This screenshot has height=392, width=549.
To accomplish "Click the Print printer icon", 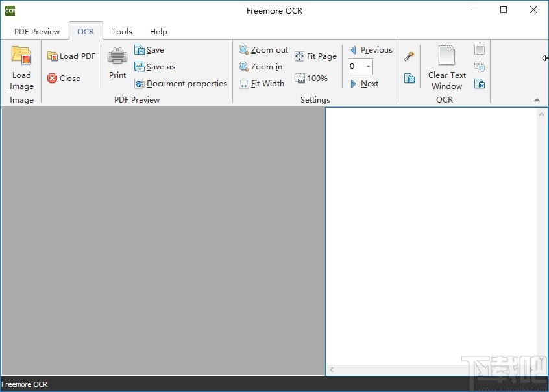I will click(x=117, y=56).
